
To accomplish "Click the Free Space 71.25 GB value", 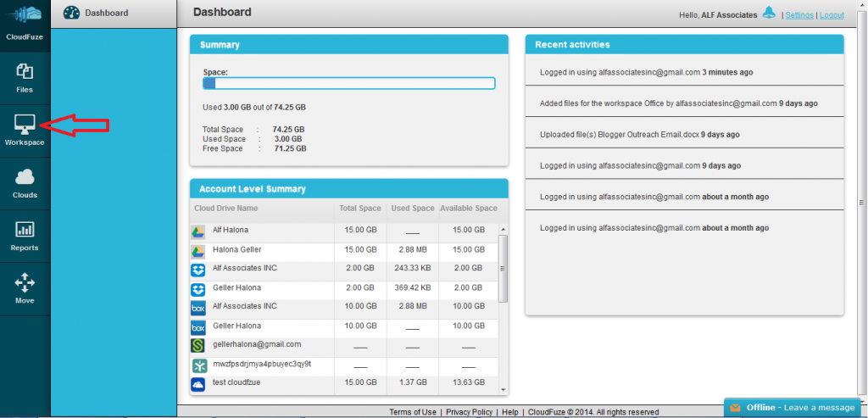I will coord(290,149).
